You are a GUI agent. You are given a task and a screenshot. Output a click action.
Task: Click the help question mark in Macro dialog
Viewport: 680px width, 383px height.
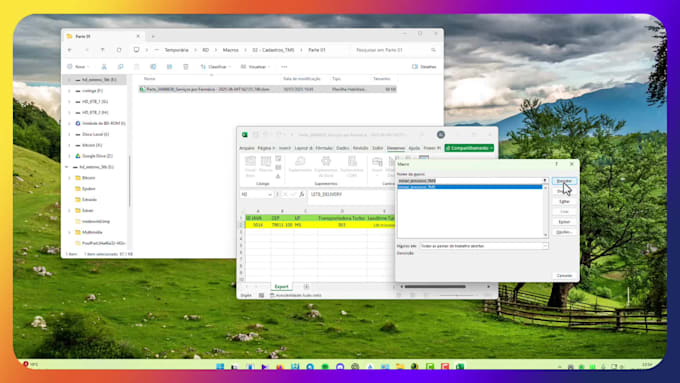pyautogui.click(x=556, y=164)
